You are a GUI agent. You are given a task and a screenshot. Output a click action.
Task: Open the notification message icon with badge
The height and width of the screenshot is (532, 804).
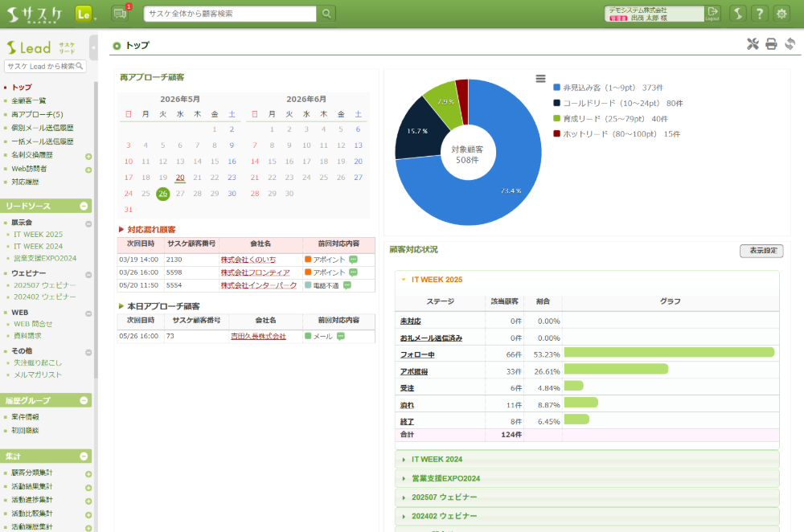point(121,14)
